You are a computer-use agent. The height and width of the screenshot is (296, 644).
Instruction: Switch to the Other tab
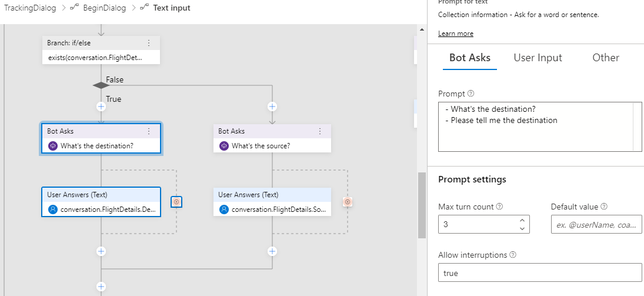pyautogui.click(x=605, y=58)
